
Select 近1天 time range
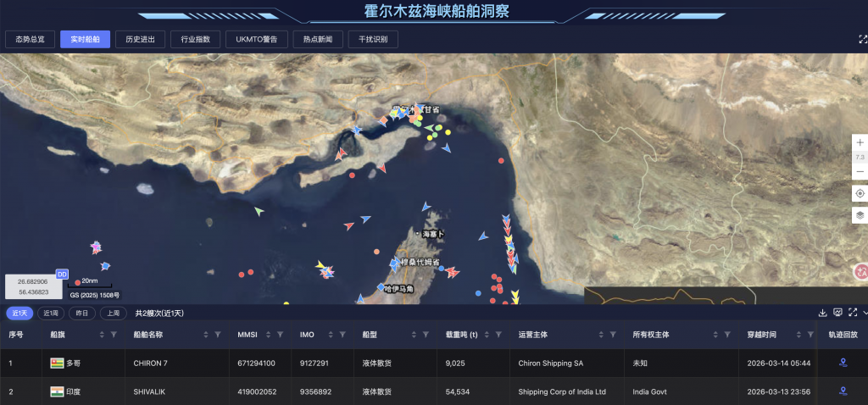(19, 313)
